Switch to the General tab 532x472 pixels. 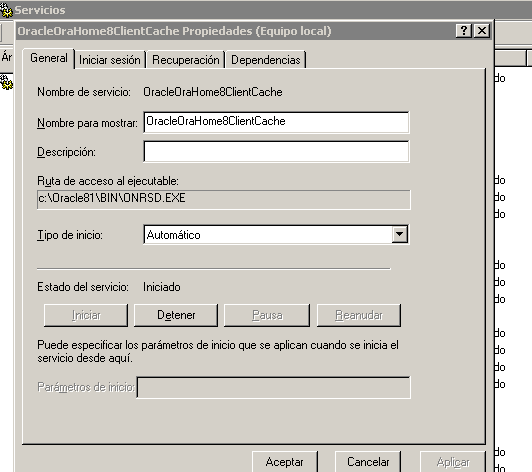pos(49,58)
